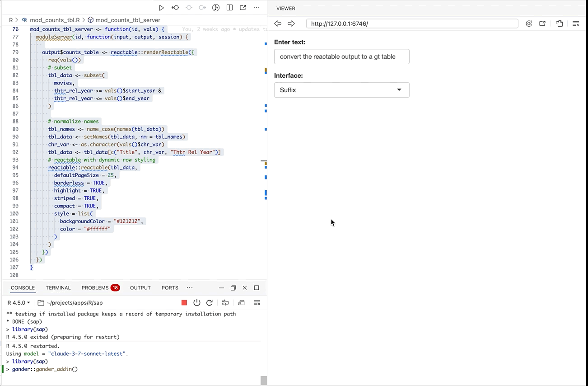Click the mod_counts_tbl_server breadcrumb
Viewport: 588px width, 386px height.
click(x=128, y=20)
